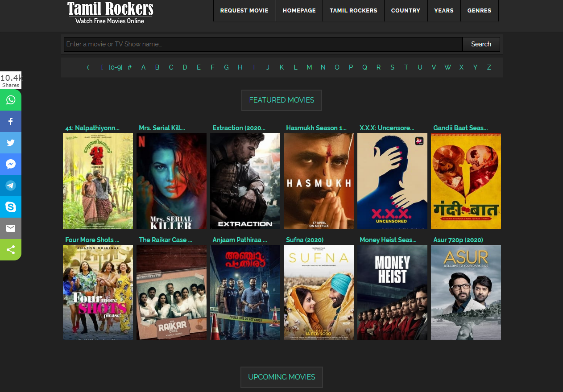Filter movies by letter H
Screen dimensions: 563x392
[240, 67]
